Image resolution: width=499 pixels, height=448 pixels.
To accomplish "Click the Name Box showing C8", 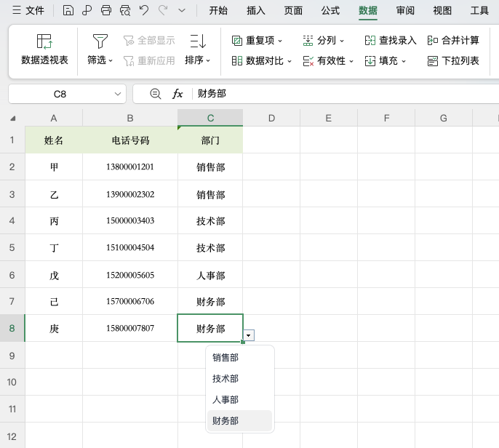I will coord(60,94).
